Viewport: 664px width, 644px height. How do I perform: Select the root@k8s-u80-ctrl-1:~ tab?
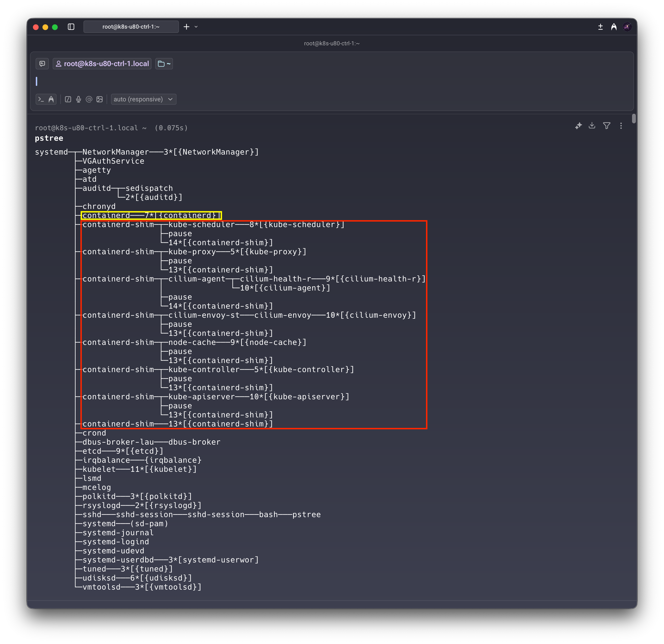coord(131,27)
